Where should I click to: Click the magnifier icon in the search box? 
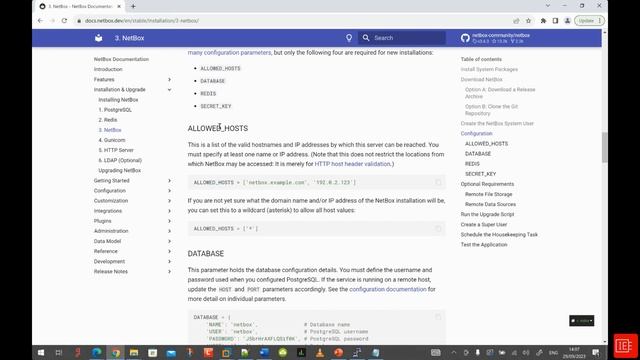pos(366,38)
